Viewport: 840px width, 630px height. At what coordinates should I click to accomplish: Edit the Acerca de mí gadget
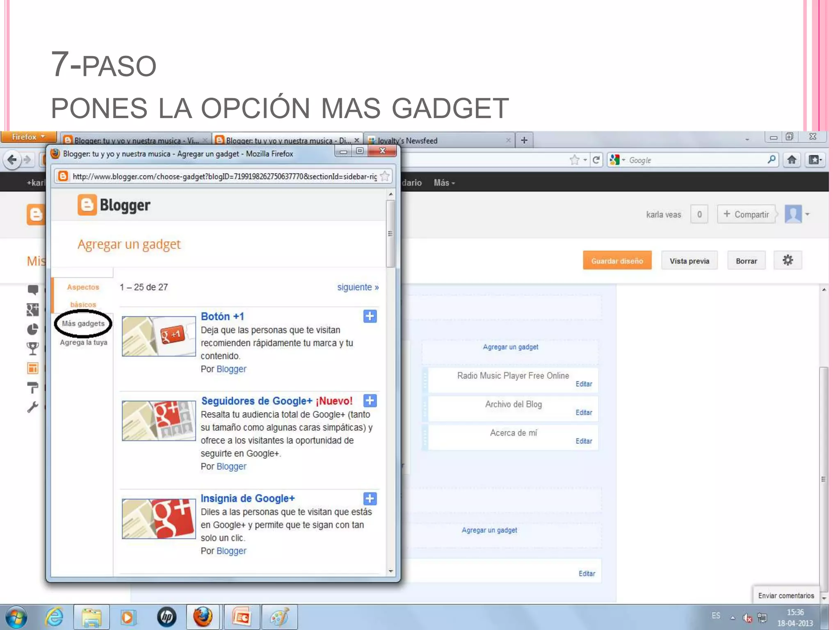coord(584,441)
